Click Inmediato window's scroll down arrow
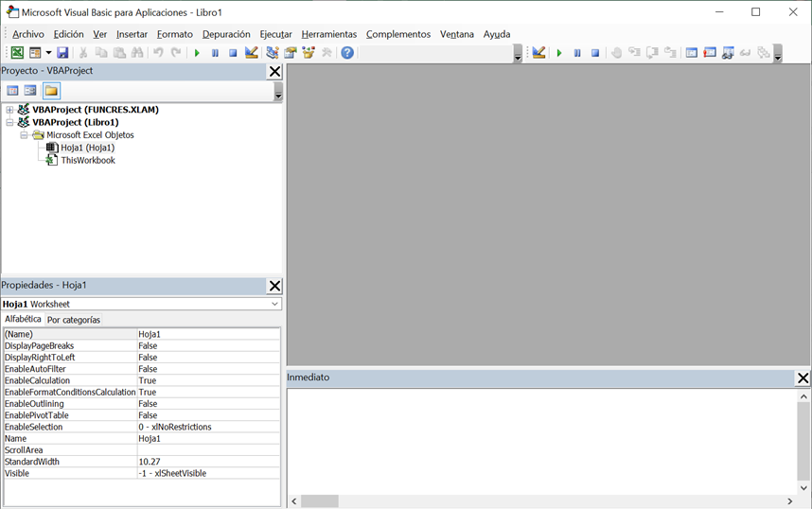The width and height of the screenshot is (812, 509). pyautogui.click(x=803, y=488)
